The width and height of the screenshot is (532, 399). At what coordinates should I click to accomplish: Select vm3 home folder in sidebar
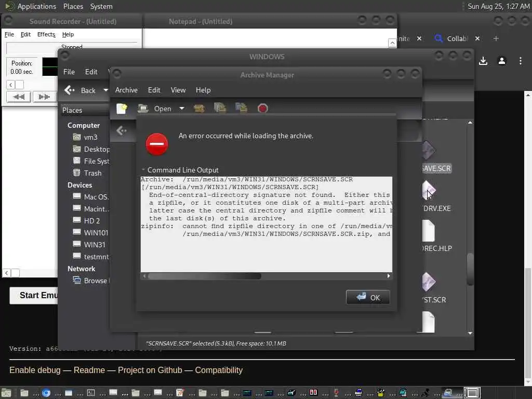(x=86, y=137)
